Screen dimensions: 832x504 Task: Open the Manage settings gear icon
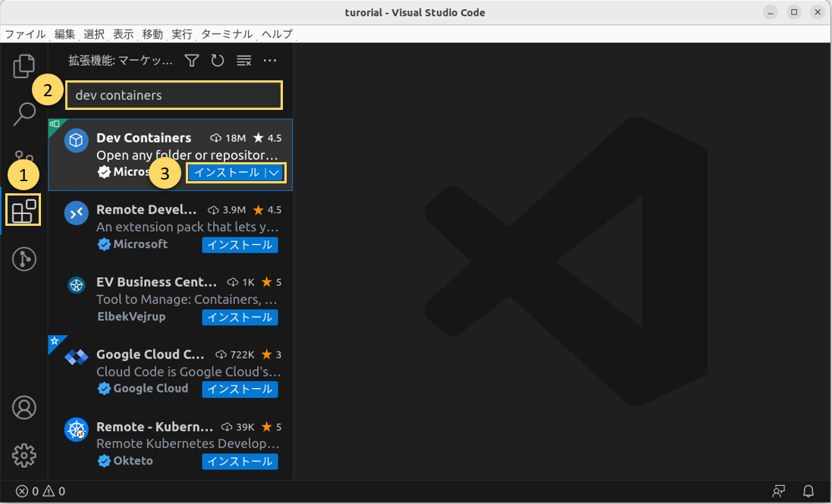point(24,455)
